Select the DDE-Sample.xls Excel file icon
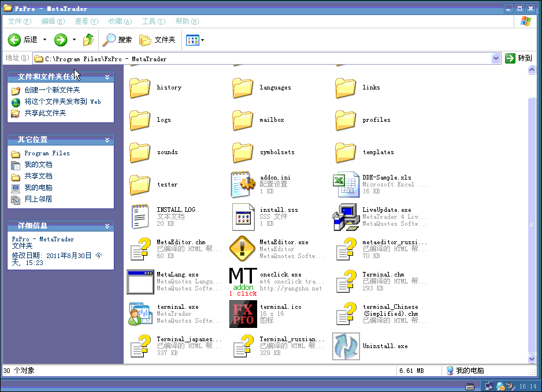 pyautogui.click(x=346, y=184)
